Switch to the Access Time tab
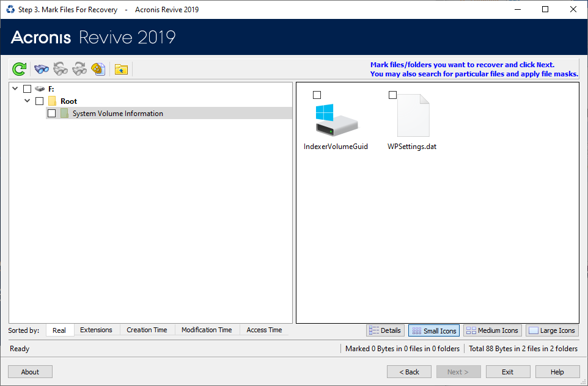The height and width of the screenshot is (386, 588). point(265,330)
